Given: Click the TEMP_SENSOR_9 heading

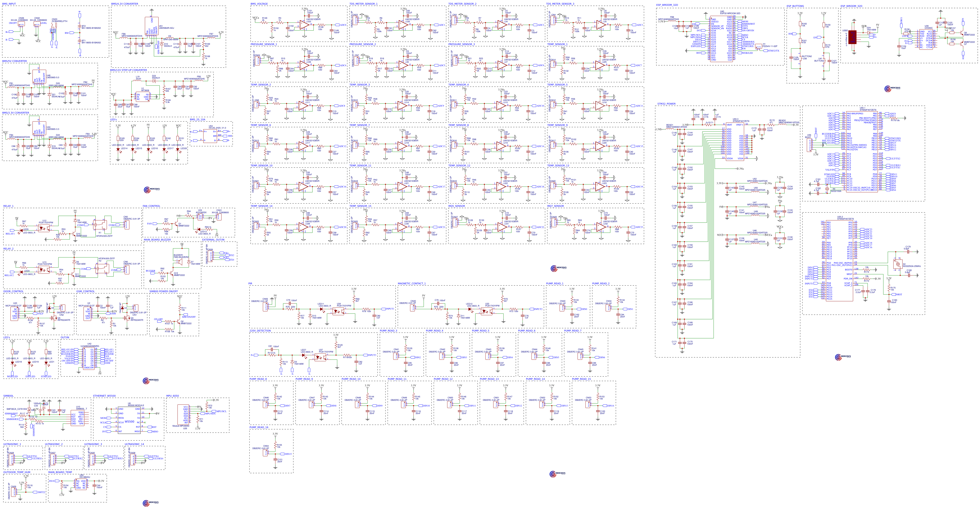Looking at the screenshot, I should [x=557, y=125].
